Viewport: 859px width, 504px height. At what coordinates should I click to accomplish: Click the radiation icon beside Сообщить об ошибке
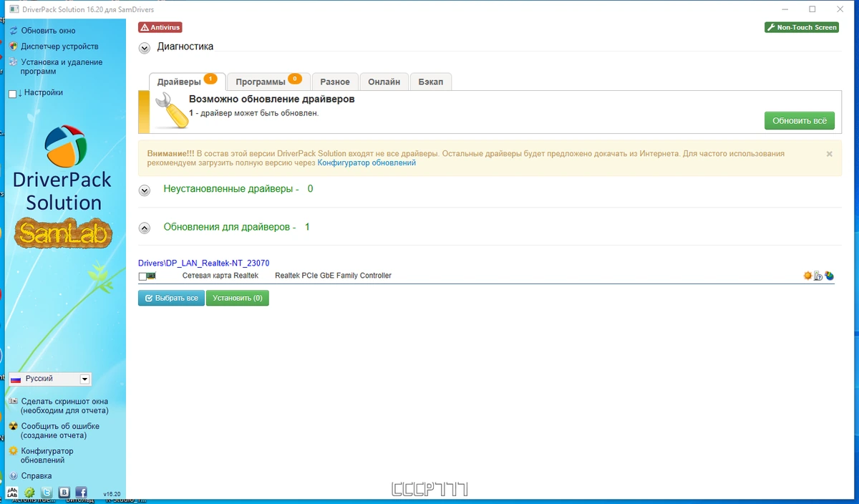tap(13, 426)
